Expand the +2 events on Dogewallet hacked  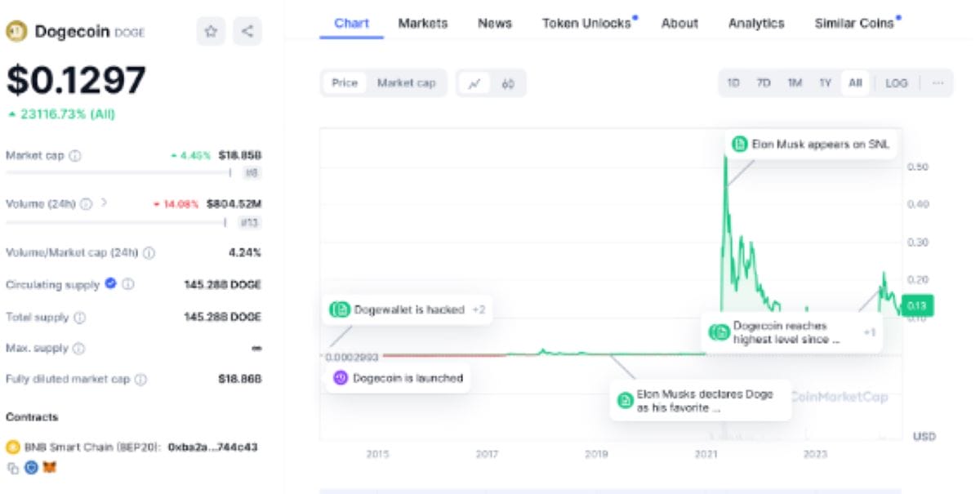[479, 309]
